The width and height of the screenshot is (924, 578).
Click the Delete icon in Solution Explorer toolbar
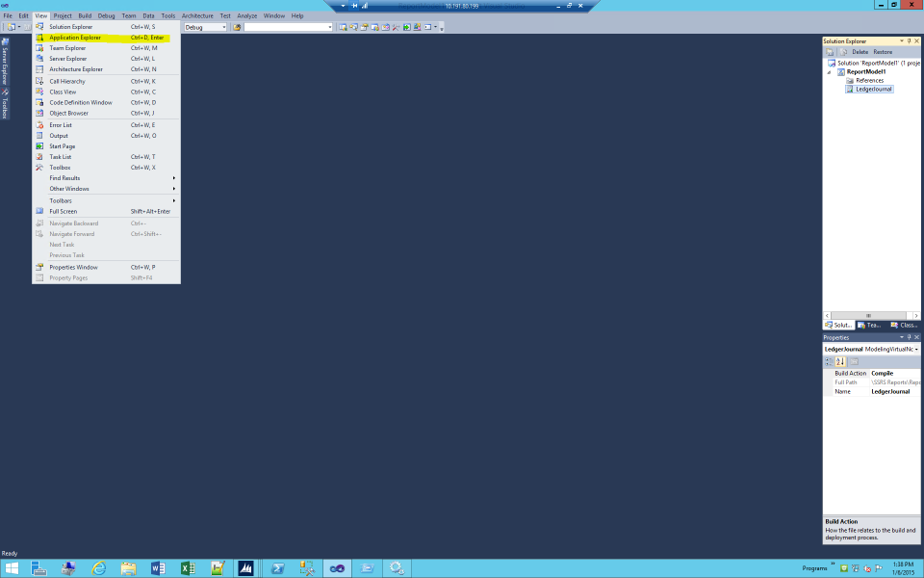click(860, 52)
